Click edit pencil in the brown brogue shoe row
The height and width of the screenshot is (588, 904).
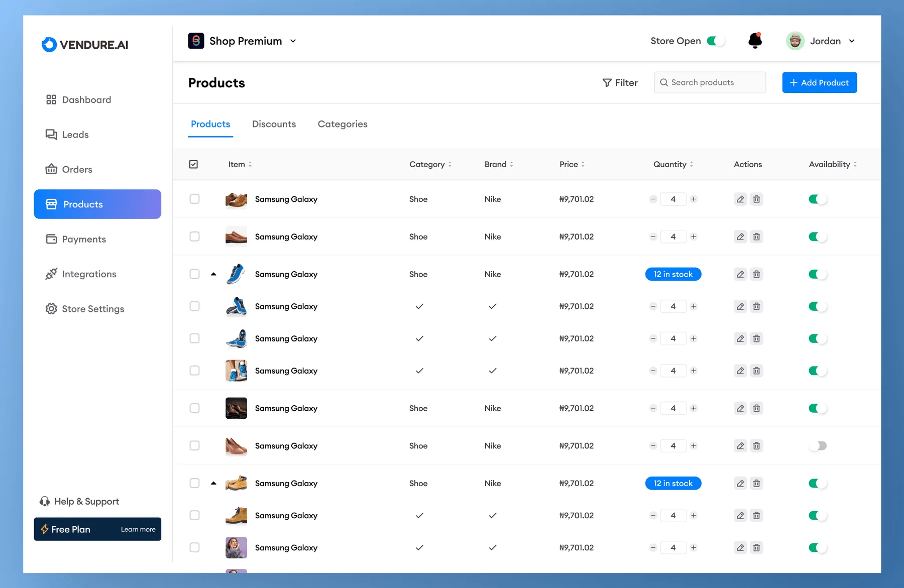(x=740, y=199)
